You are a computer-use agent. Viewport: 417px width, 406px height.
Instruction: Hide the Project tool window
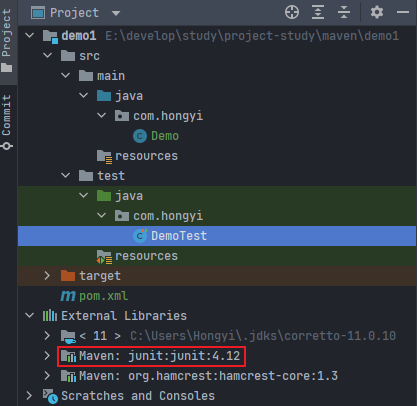403,12
